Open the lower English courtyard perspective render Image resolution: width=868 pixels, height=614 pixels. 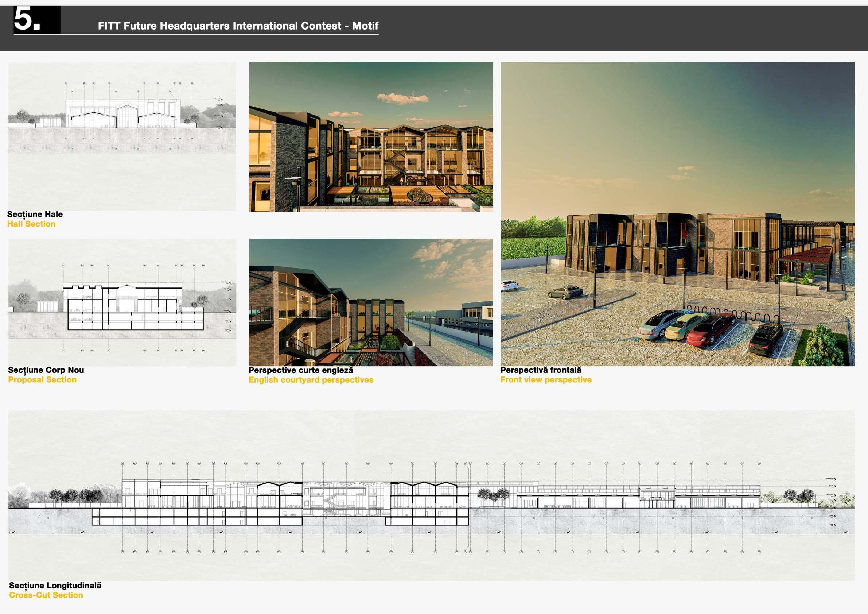pyautogui.click(x=370, y=302)
